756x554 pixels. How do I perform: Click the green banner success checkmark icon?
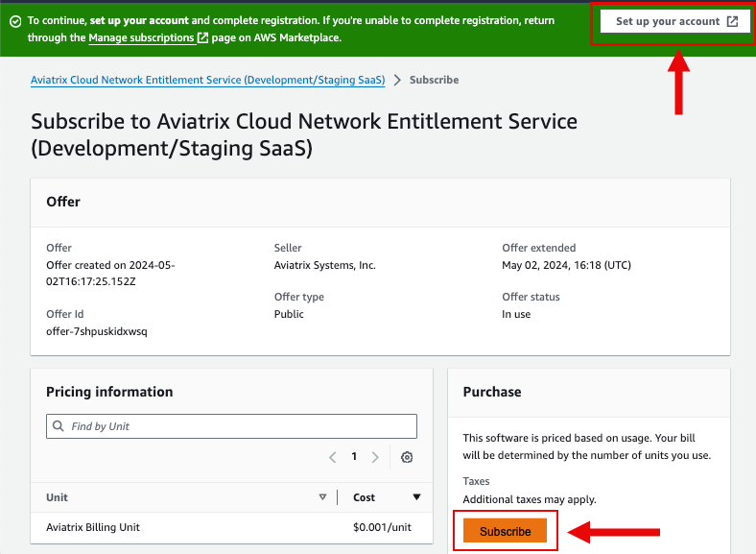click(x=15, y=22)
